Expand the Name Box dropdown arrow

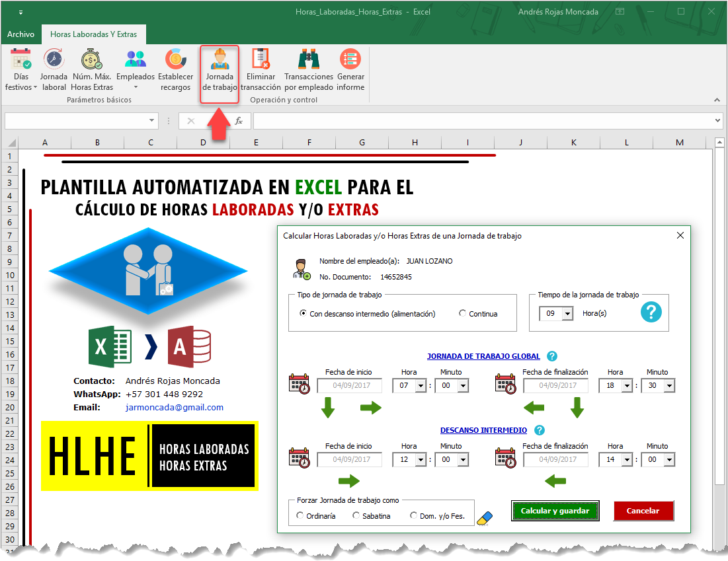tap(151, 121)
